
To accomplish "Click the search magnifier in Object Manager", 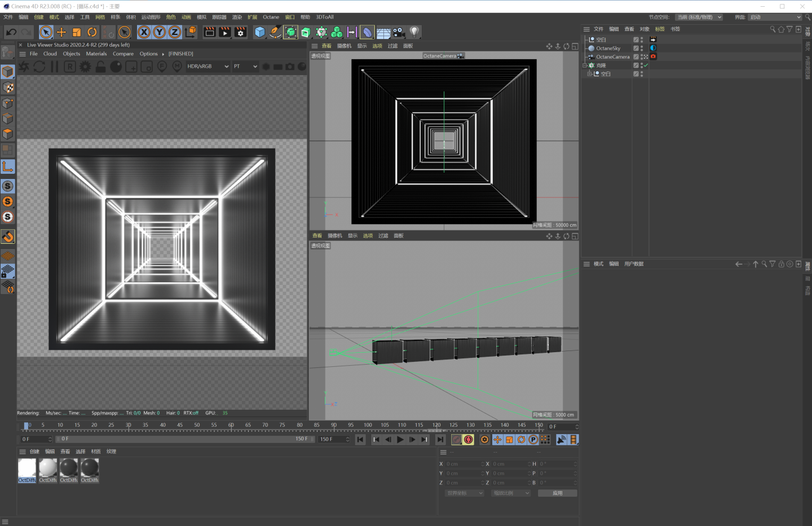I will tap(773, 29).
